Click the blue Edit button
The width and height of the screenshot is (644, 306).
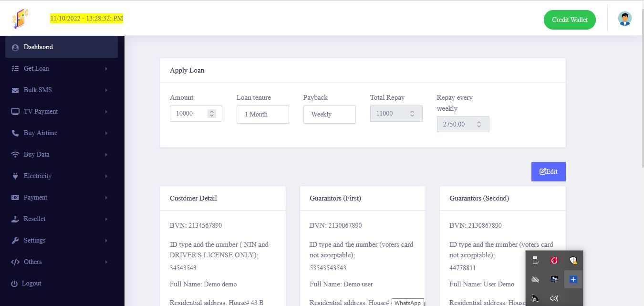pyautogui.click(x=549, y=172)
